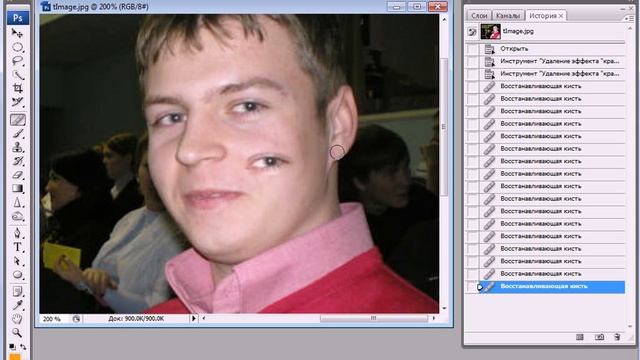Click the document vertical scrollbar thumb
The width and height of the screenshot is (640, 360).
click(444, 127)
